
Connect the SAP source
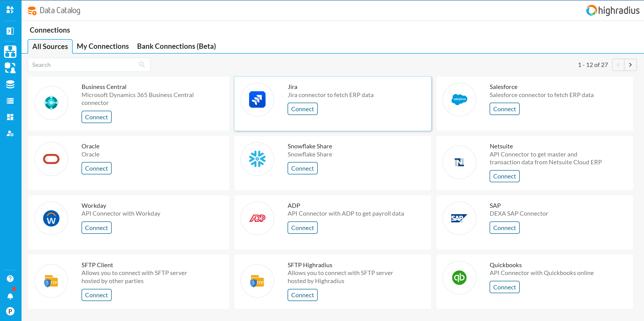[505, 228]
